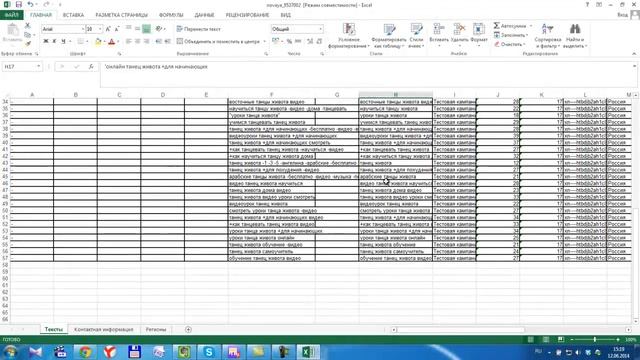Click the formula bar text field

367,74
